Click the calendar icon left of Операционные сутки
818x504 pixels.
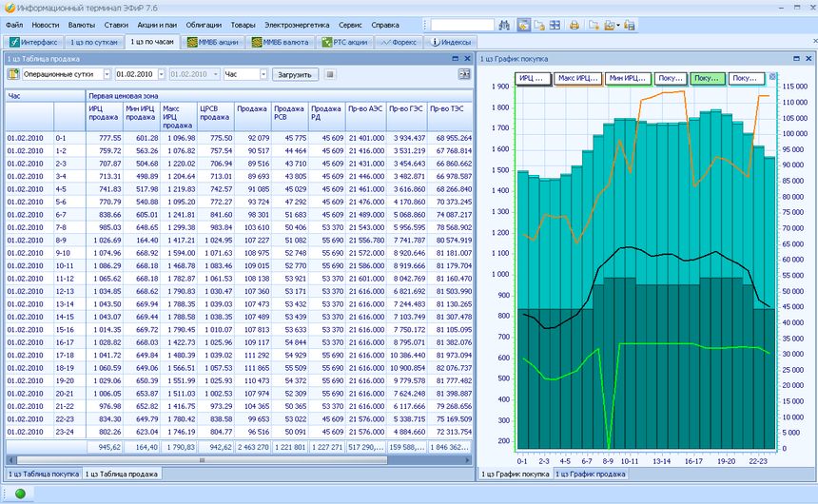click(13, 74)
